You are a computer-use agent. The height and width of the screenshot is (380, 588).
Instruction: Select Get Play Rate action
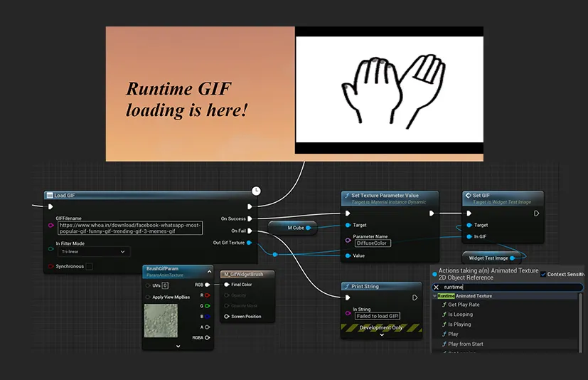click(x=464, y=305)
